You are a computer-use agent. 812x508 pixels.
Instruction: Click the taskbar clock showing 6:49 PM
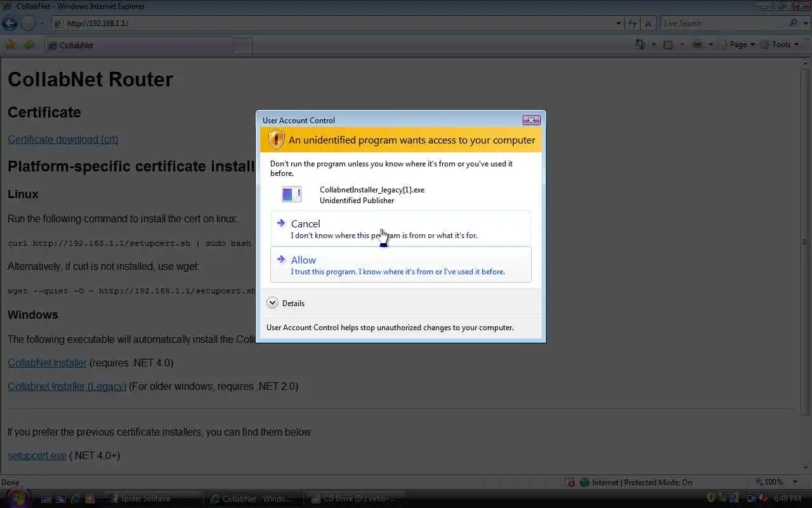786,498
